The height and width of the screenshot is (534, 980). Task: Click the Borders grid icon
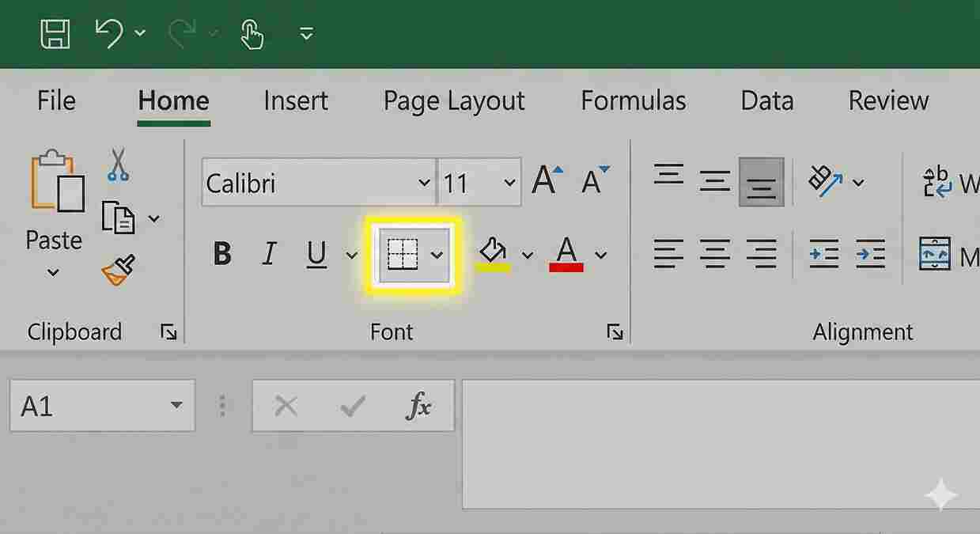402,254
